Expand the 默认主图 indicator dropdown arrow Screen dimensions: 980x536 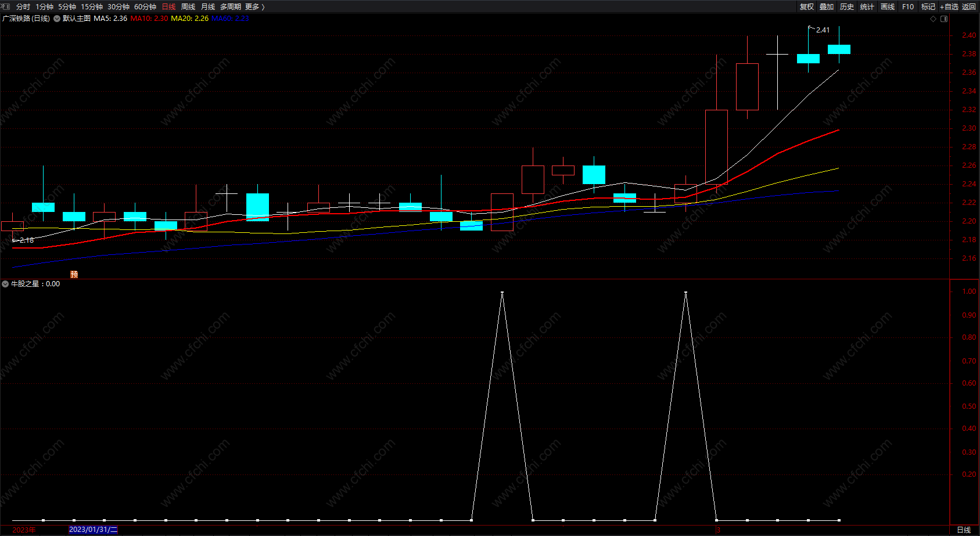[x=57, y=19]
